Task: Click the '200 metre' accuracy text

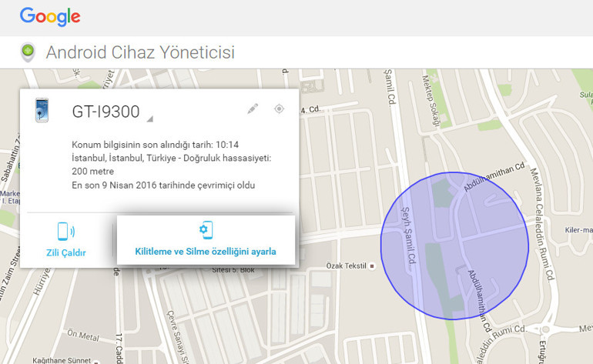Action: pos(92,172)
